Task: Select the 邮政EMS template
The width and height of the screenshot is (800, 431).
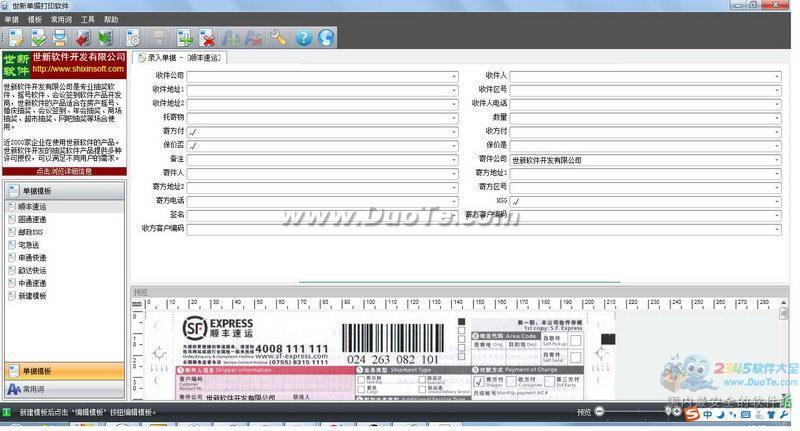Action: click(x=31, y=232)
